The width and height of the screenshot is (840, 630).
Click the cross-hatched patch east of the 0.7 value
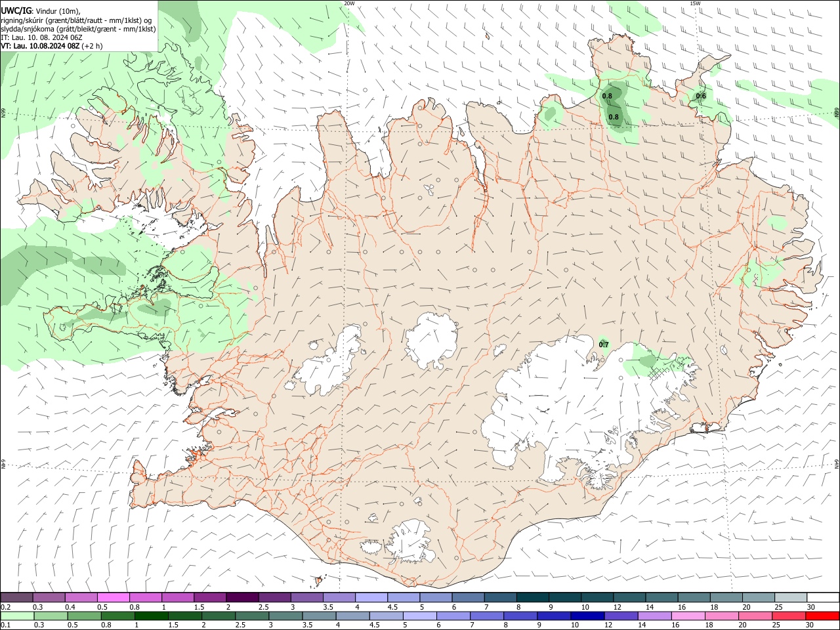pos(657,374)
